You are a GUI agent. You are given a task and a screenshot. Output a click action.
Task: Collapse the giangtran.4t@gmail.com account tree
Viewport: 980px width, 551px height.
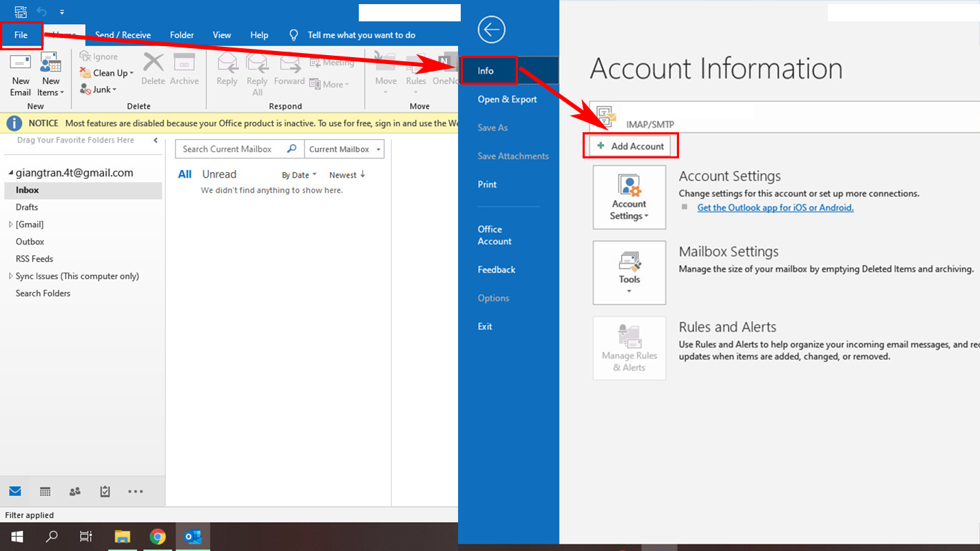pyautogui.click(x=10, y=174)
